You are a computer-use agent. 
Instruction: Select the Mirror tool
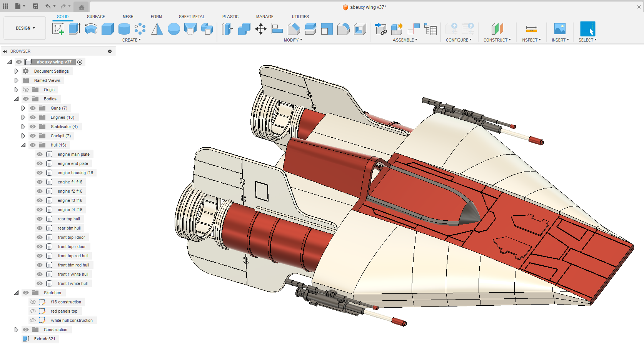pos(157,29)
